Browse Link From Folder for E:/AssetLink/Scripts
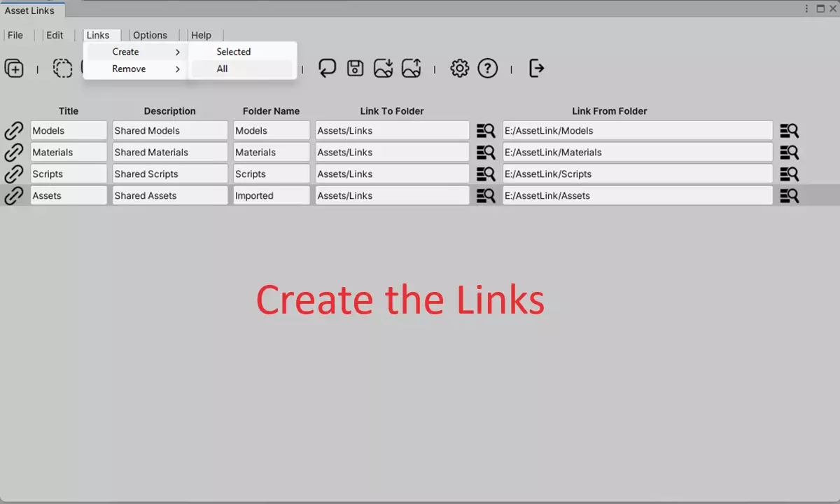840x504 pixels. (x=790, y=174)
